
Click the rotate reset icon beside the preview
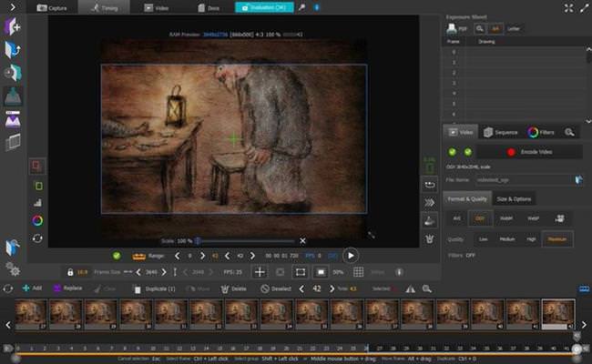click(x=37, y=238)
